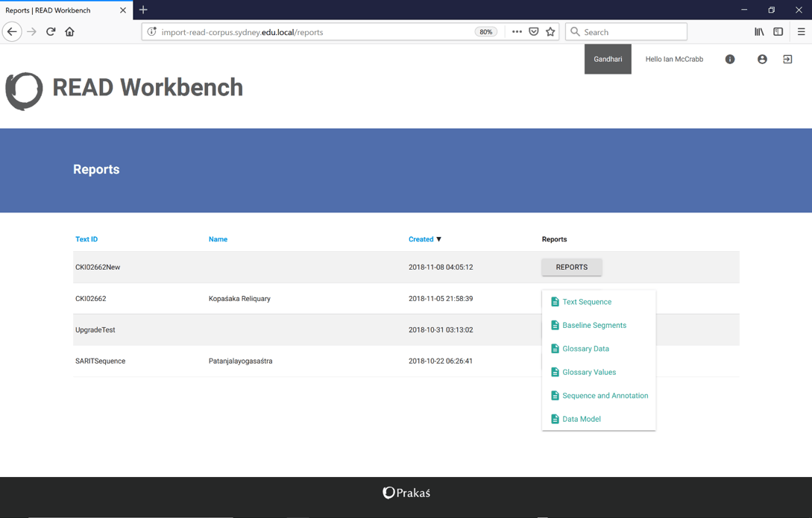Click the document icon beside Data Model
The width and height of the screenshot is (812, 518).
click(555, 419)
